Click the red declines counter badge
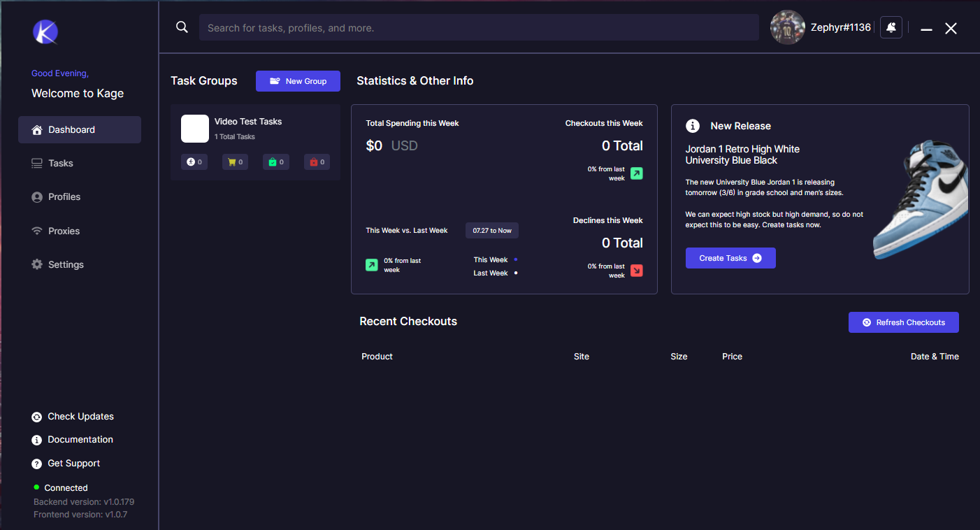This screenshot has width=980, height=530. [x=317, y=162]
